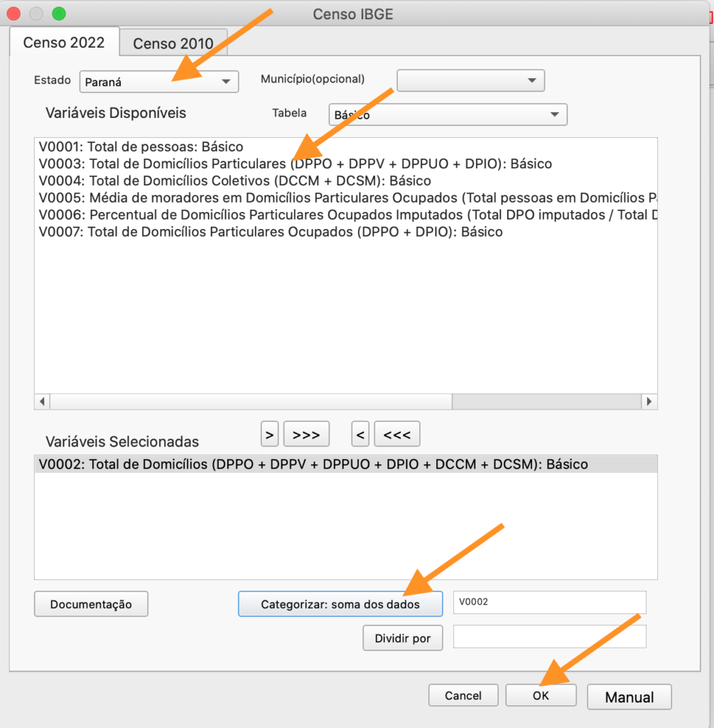Click the field containing V0002

(550, 602)
